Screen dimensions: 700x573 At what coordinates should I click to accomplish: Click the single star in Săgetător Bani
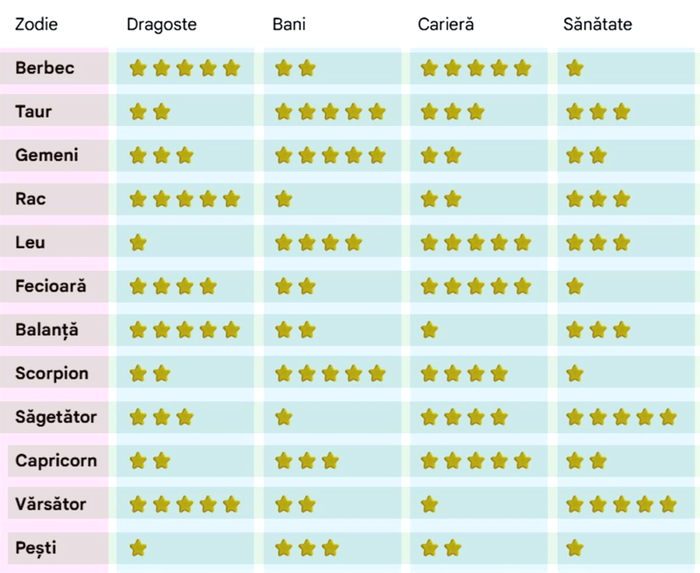[x=283, y=416]
